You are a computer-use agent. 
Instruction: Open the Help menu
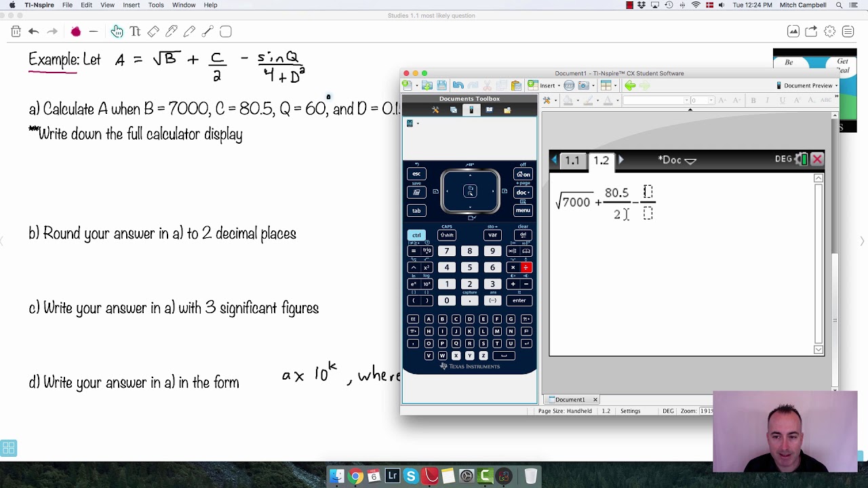tap(210, 5)
